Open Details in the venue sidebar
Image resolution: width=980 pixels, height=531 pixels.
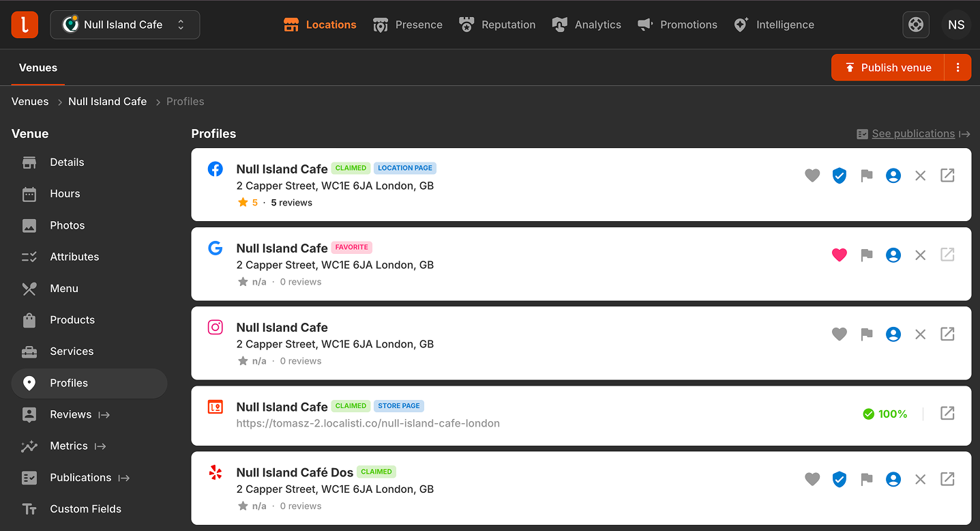pos(89,162)
